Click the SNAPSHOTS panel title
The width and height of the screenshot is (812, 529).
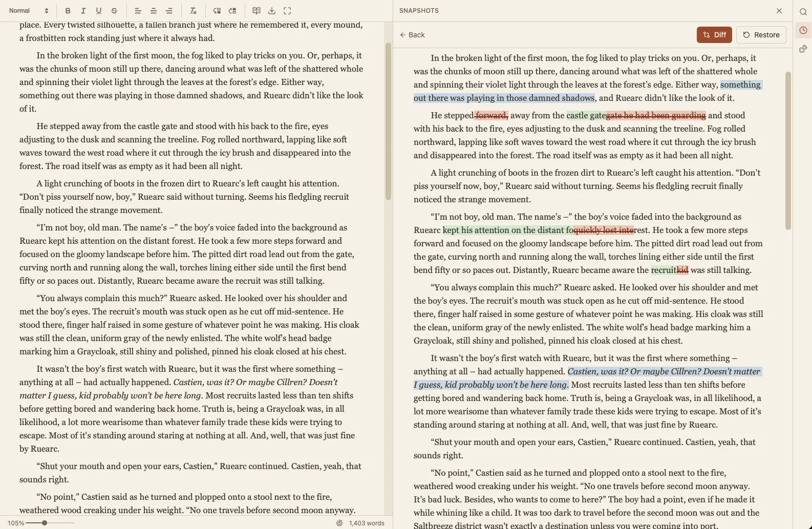tap(419, 11)
